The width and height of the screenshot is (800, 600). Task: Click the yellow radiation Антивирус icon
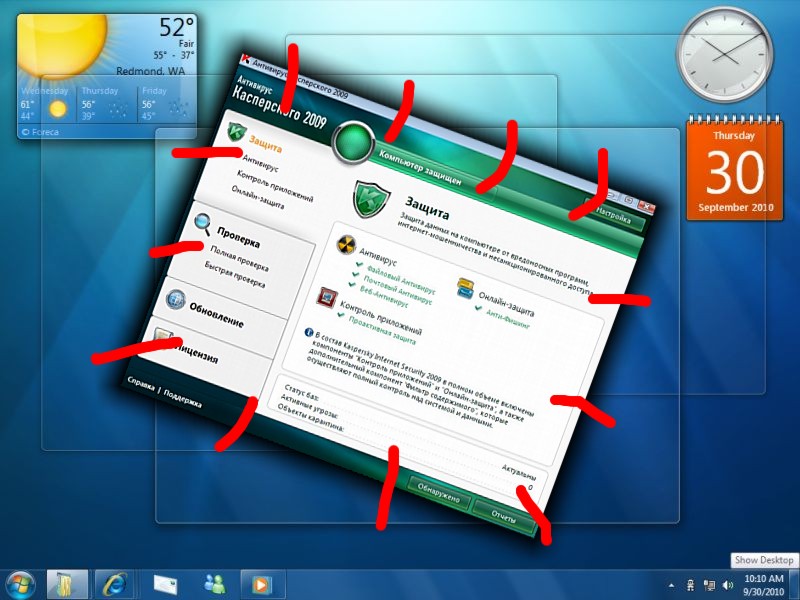tap(344, 244)
